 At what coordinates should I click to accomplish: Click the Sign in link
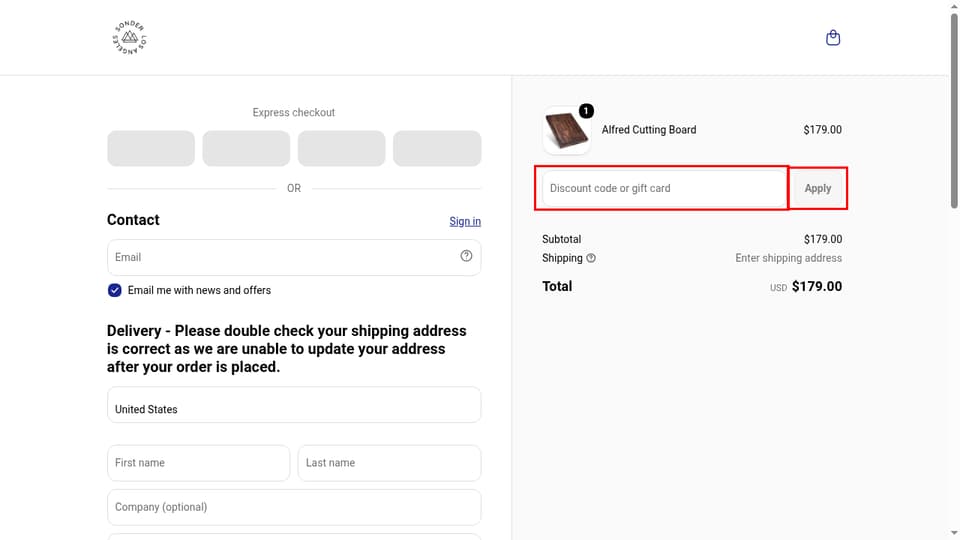coord(465,221)
